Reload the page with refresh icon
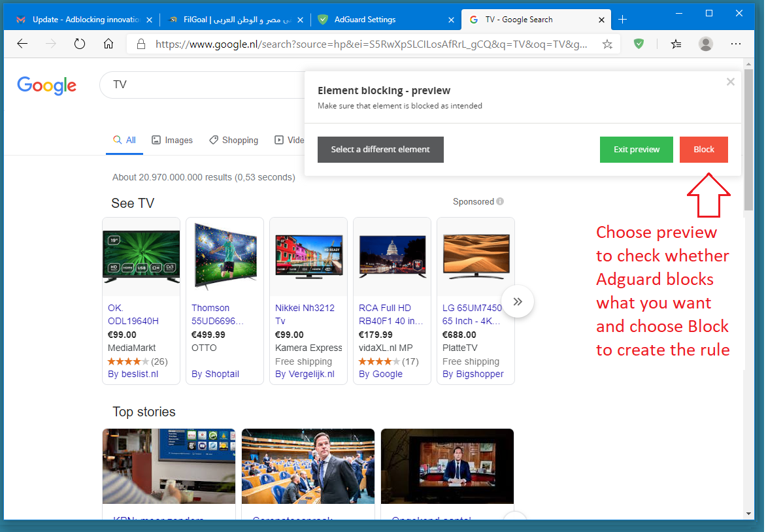The image size is (766, 532). point(80,44)
